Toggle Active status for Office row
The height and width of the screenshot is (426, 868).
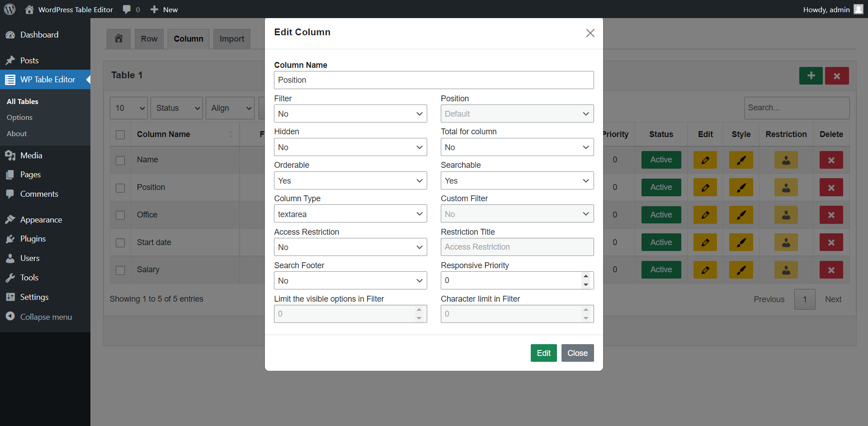[x=661, y=215]
